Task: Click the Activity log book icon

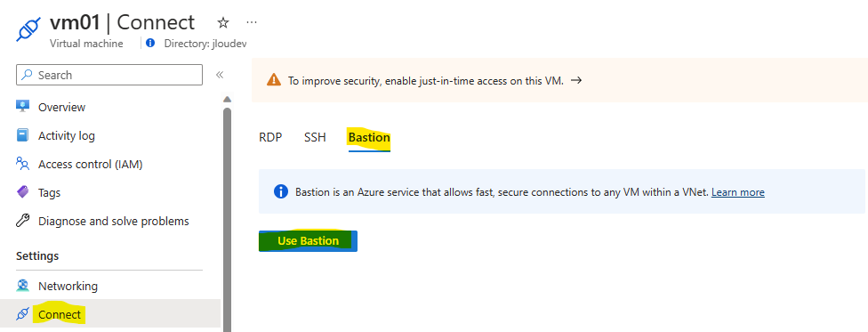Action: pyautogui.click(x=23, y=135)
